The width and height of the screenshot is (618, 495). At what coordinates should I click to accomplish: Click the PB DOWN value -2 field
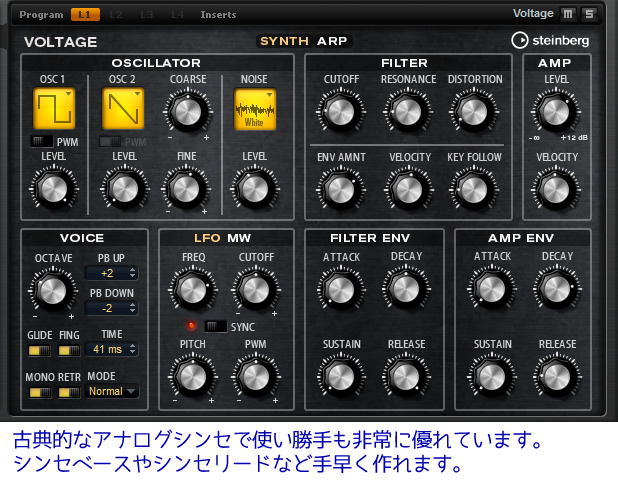(112, 308)
